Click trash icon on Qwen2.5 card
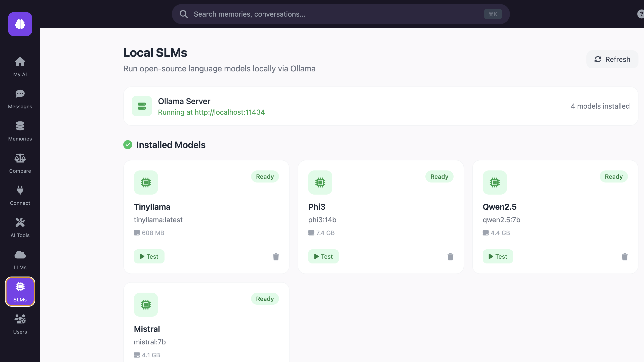Image resolution: width=644 pixels, height=362 pixels. [625, 257]
